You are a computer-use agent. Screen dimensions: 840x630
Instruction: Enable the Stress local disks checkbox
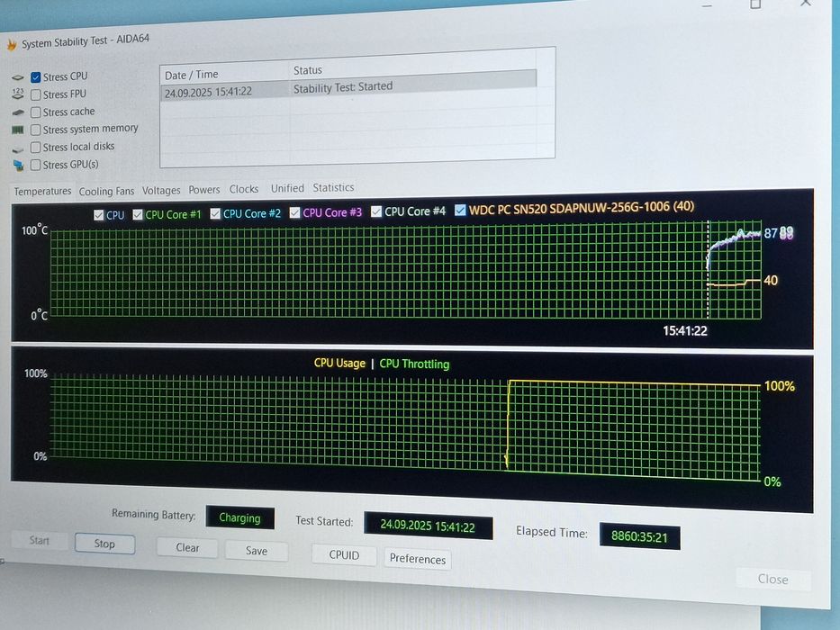(x=36, y=148)
